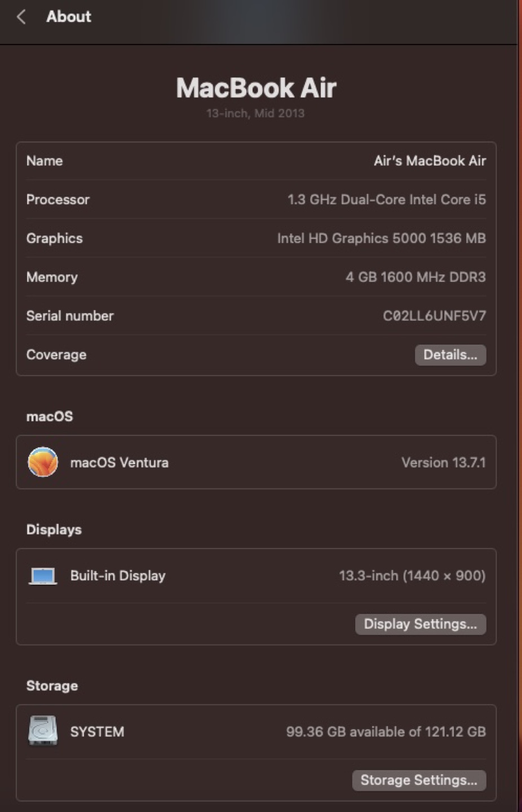Click the SYSTEM volume name
Image resolution: width=522 pixels, height=812 pixels.
click(97, 732)
